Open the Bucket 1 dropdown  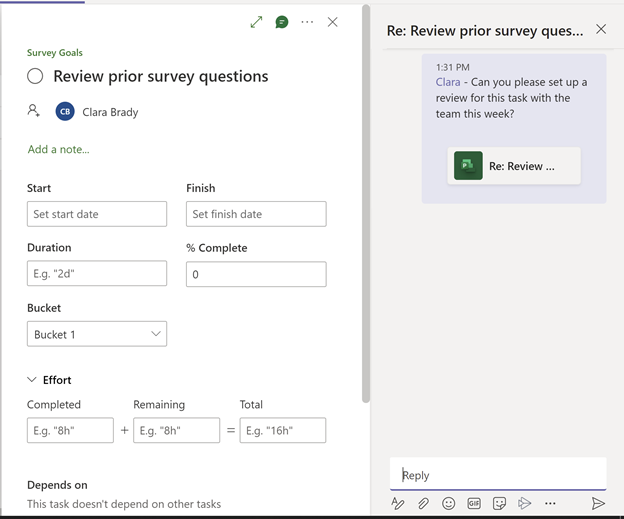(x=97, y=334)
